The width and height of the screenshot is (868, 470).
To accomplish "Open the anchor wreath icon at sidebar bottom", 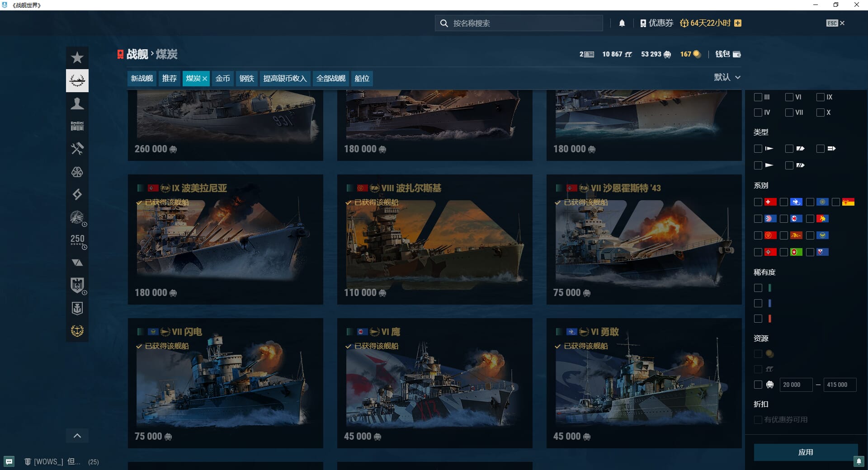I will [77, 331].
